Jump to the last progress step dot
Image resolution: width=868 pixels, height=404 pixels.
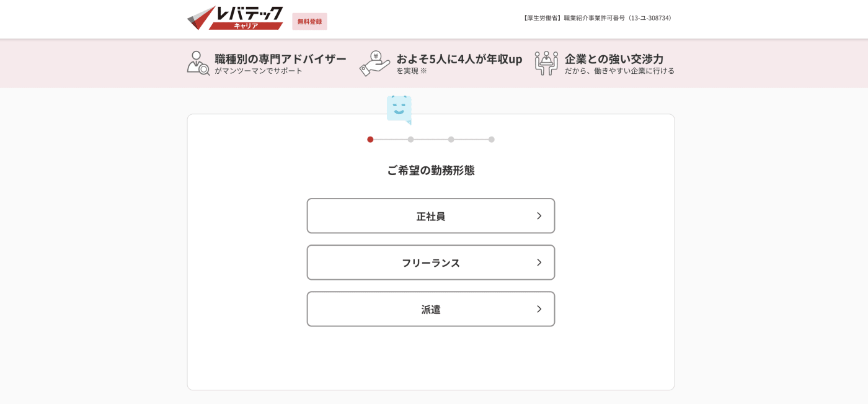click(x=491, y=140)
